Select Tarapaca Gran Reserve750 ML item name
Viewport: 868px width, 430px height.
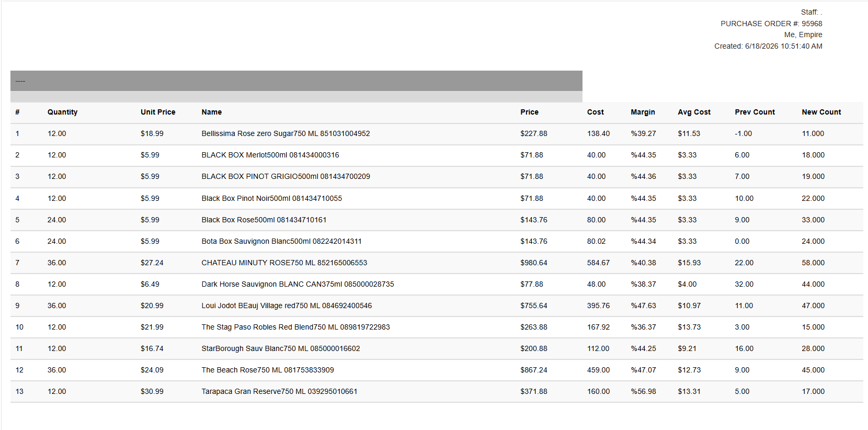(x=280, y=391)
